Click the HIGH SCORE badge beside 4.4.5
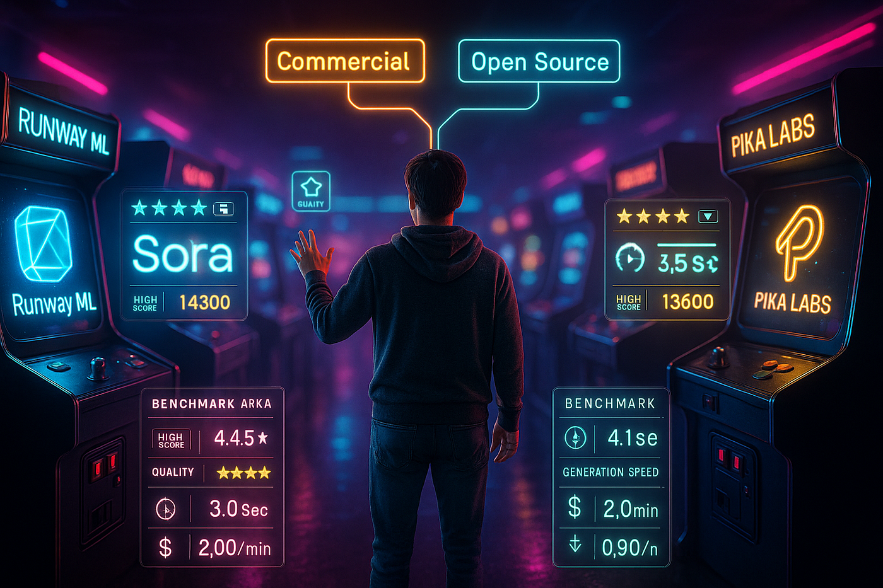 (171, 439)
